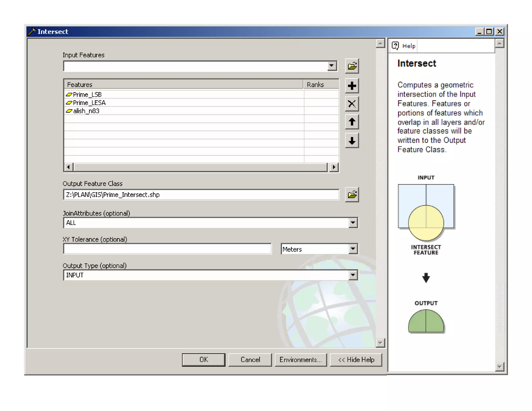Click the X icon to remove feature
This screenshot has width=532, height=411.
(352, 104)
